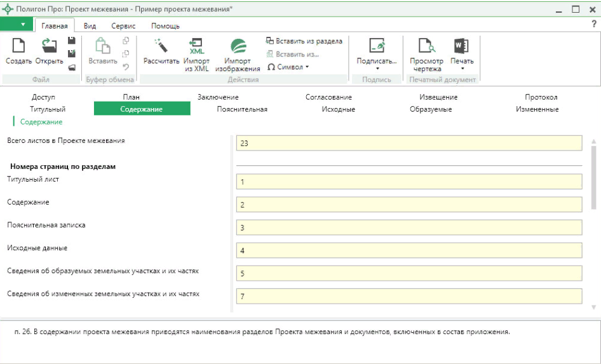Switch to the Вид ribbon tab
This screenshot has width=601, height=364.
[90, 26]
